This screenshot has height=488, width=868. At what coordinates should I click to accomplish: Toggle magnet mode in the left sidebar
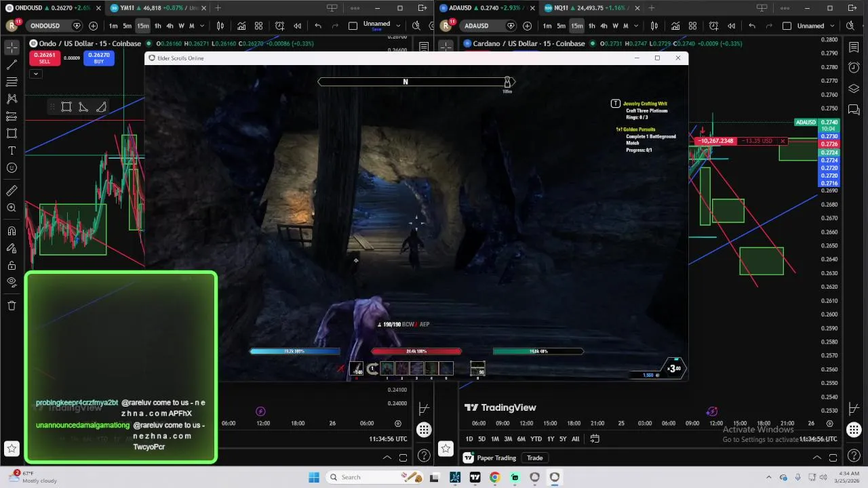tap(12, 231)
